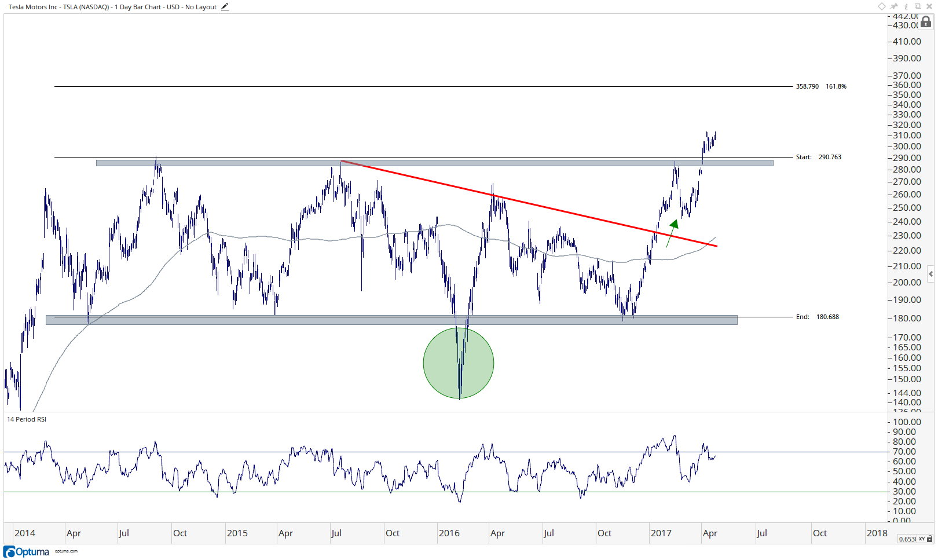
Task: Select the green circle annotation at the 2016 low
Action: point(459,363)
